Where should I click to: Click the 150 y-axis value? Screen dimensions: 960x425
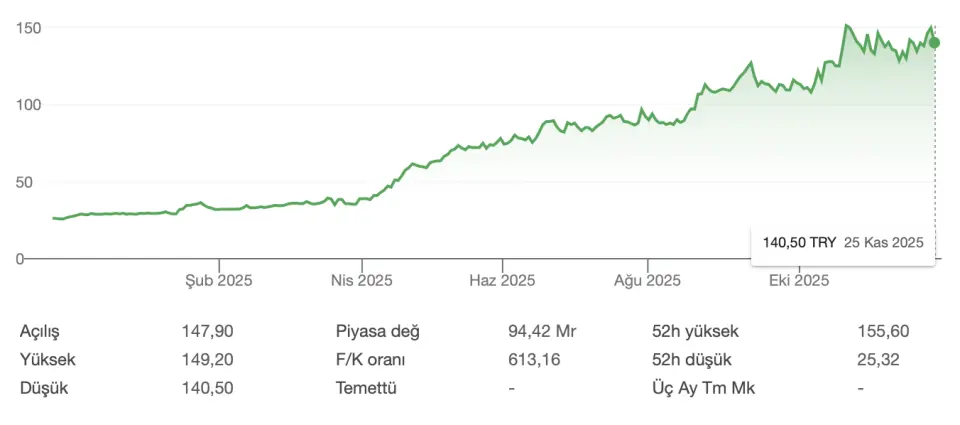(27, 28)
